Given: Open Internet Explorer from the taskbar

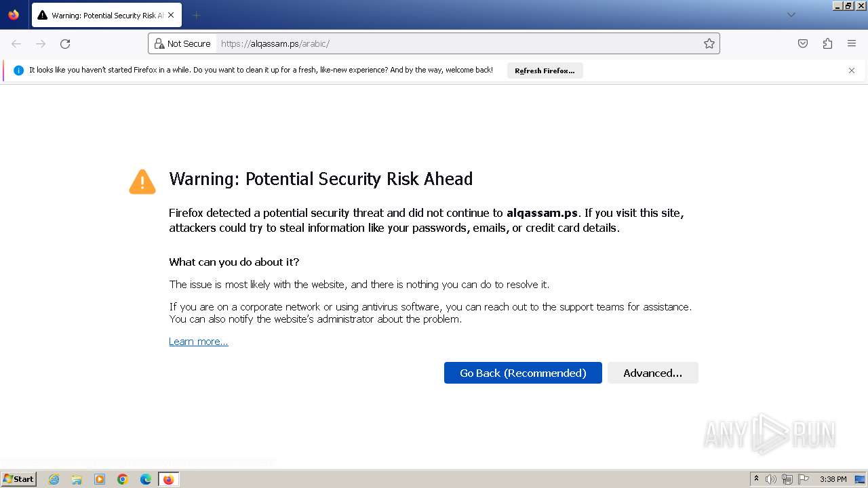Looking at the screenshot, I should (54, 479).
